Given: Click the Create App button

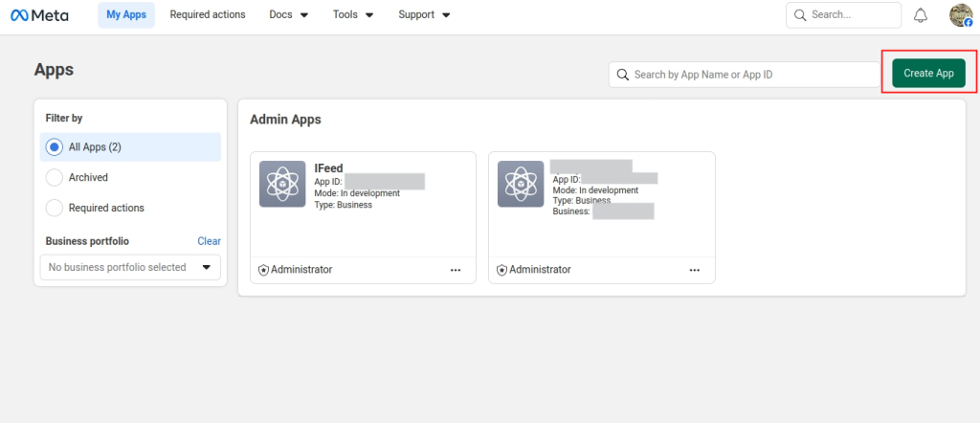Looking at the screenshot, I should point(928,73).
